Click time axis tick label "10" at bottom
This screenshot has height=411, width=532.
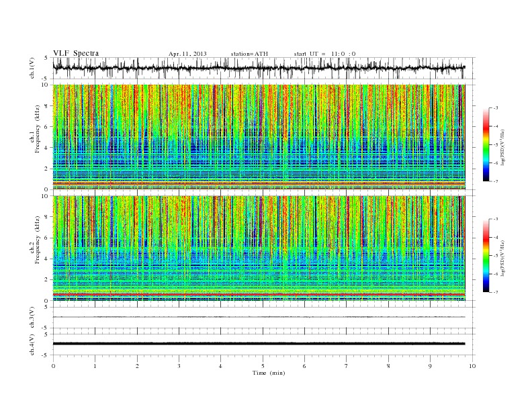click(x=472, y=366)
